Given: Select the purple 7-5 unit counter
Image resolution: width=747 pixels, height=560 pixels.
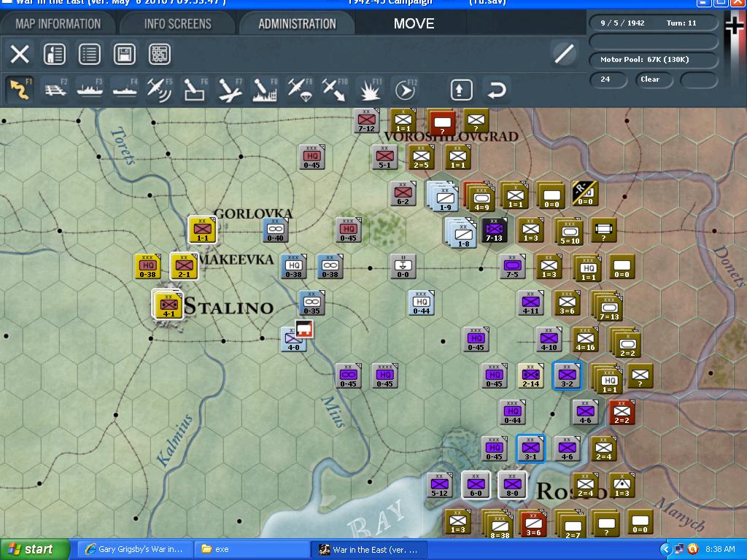Looking at the screenshot, I should pyautogui.click(x=513, y=266).
